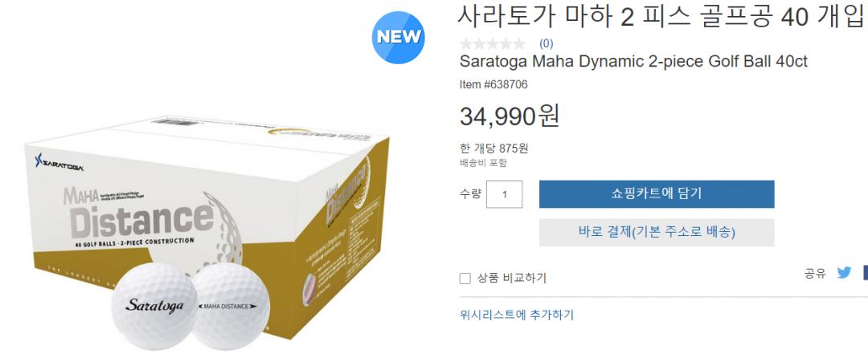The height and width of the screenshot is (362, 868).
Task: Focus the 수량 quantity input field
Action: 504,194
